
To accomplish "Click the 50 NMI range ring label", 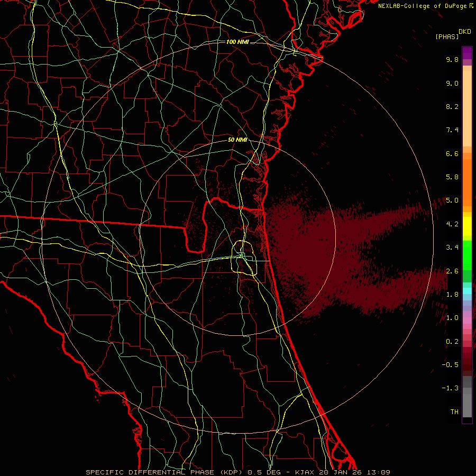I will tap(237, 140).
